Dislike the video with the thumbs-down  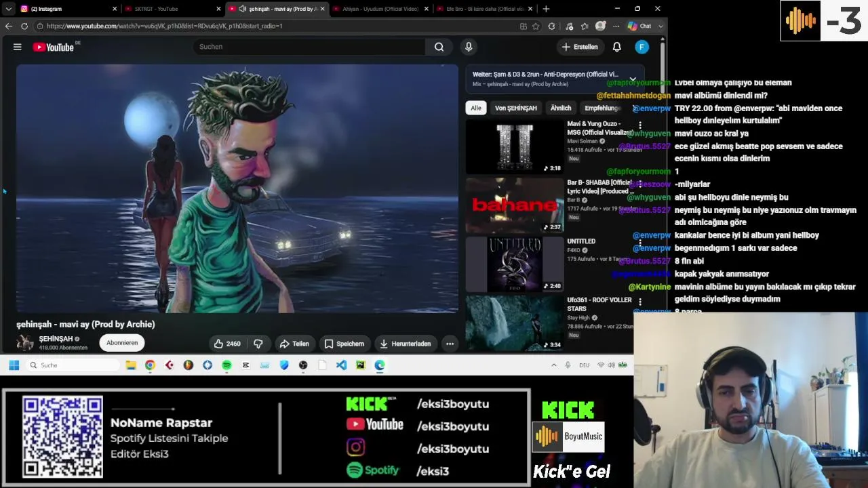pos(258,344)
